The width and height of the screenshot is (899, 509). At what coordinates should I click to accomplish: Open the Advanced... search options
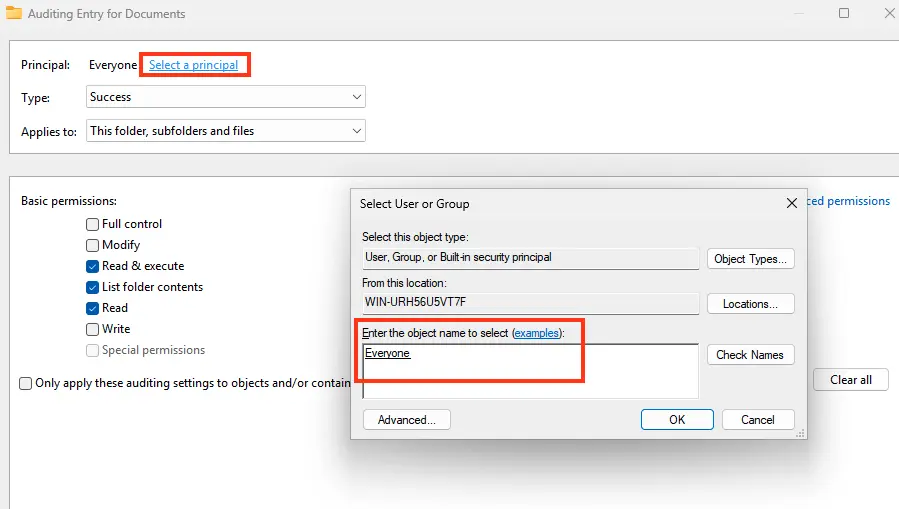pos(406,420)
